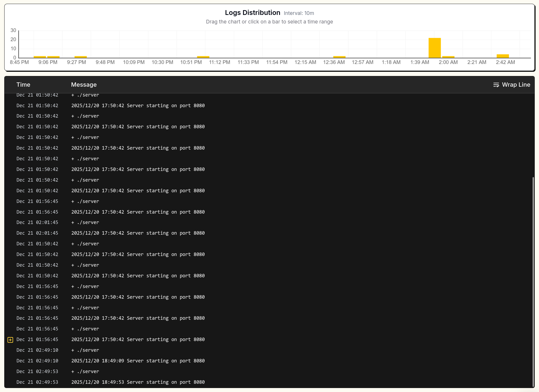Click the 'Interval: 10m' label
The image size is (539, 392).
tap(299, 13)
